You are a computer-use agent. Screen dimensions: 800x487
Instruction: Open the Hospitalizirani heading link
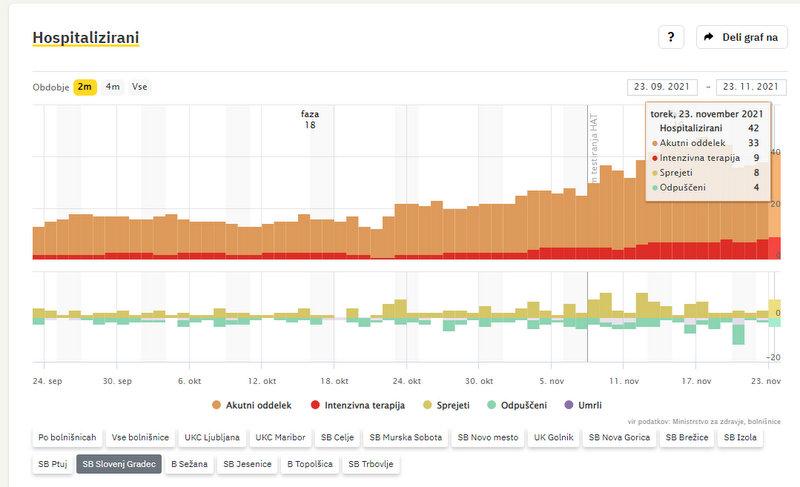click(x=86, y=38)
